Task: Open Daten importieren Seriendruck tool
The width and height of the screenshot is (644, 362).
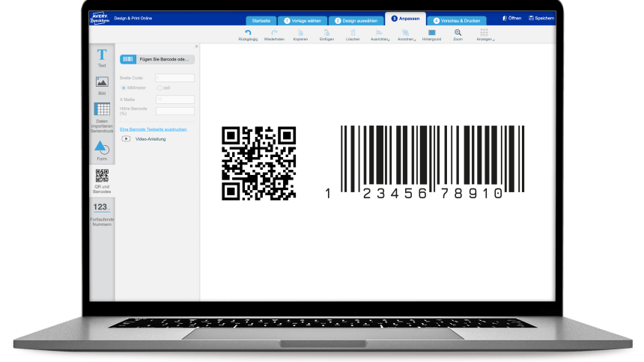Action: point(102,117)
